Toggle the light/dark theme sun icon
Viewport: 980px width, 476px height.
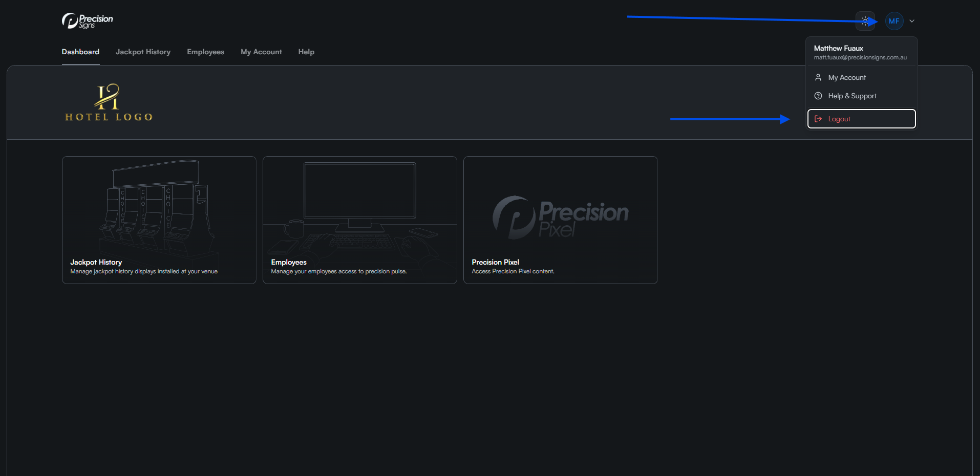pyautogui.click(x=865, y=21)
